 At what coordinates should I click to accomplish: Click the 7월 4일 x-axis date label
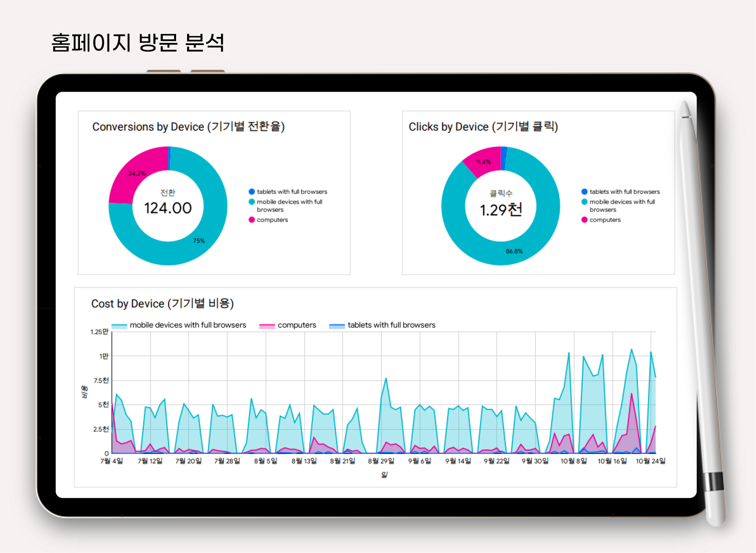point(112,461)
